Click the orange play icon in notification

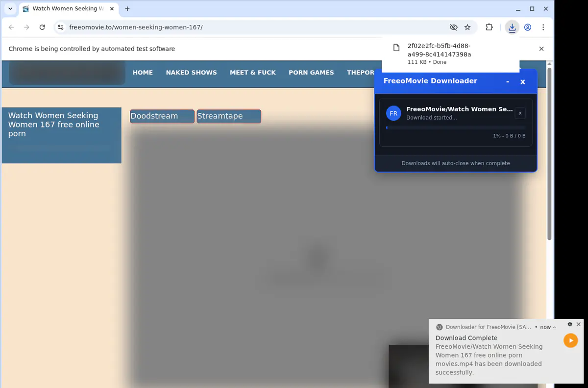click(x=570, y=340)
